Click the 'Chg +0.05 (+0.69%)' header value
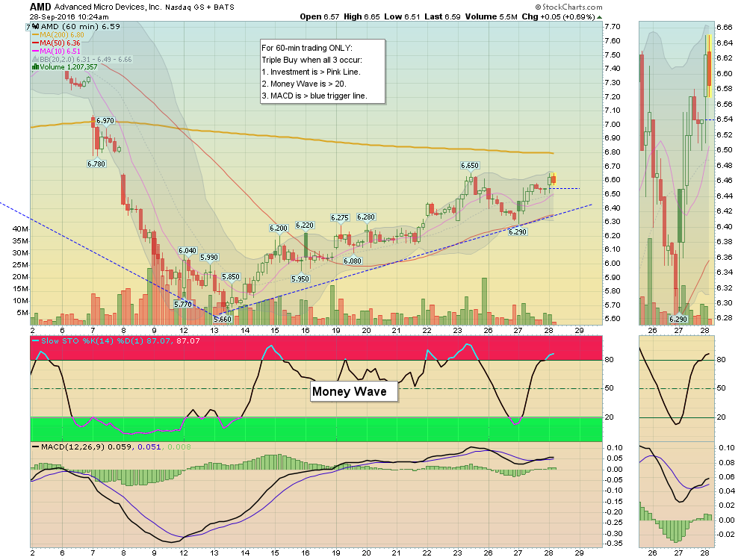Viewport: 747px width, 560px height. [x=558, y=16]
